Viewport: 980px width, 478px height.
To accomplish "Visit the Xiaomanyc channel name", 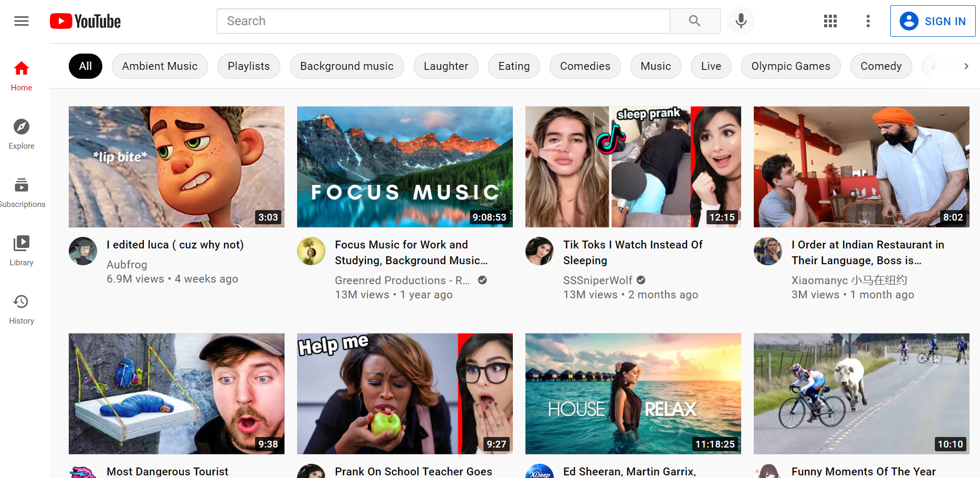I will (x=849, y=280).
